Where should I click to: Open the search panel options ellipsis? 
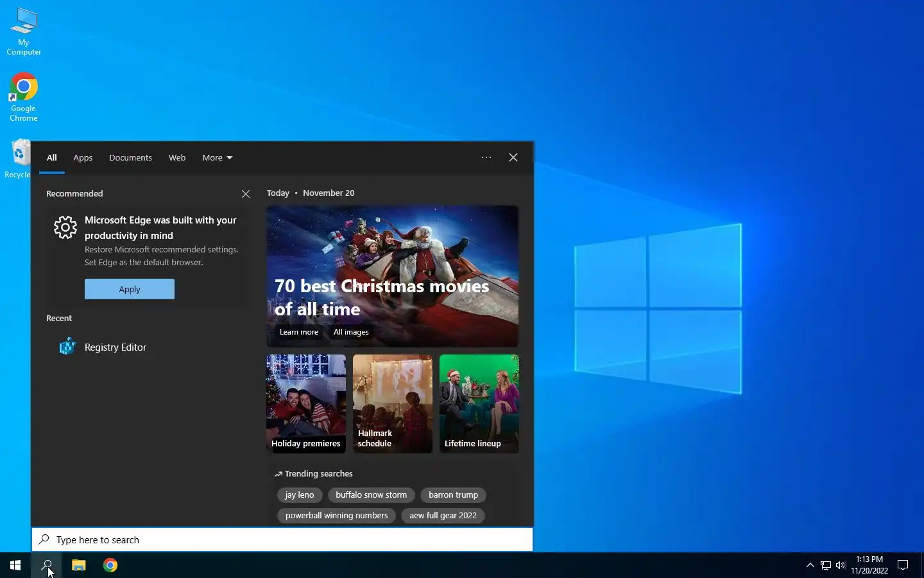486,157
